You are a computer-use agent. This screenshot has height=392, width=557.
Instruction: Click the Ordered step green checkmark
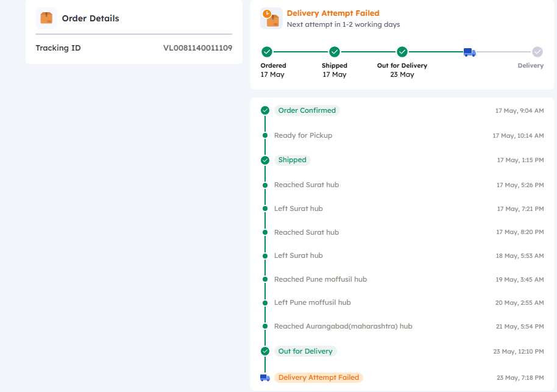[x=267, y=52]
